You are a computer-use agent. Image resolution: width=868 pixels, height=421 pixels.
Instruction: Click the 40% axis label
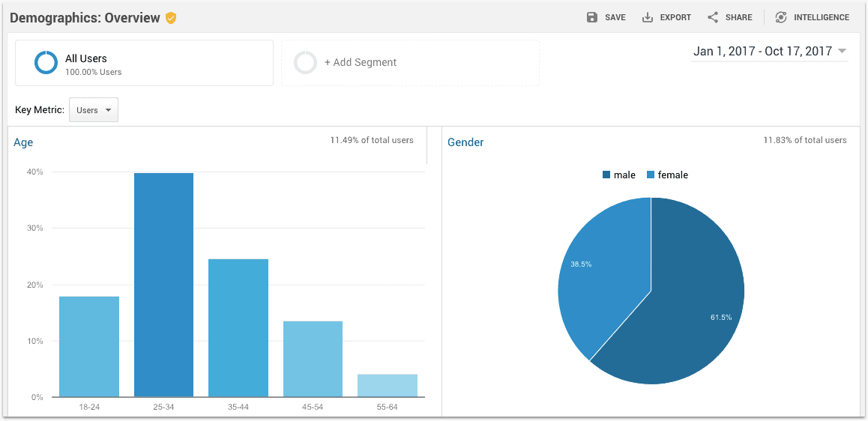point(36,172)
